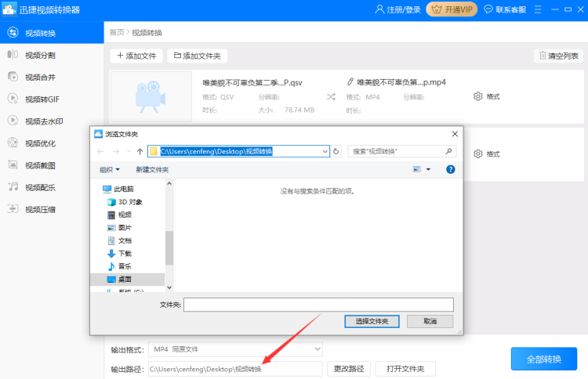Image resolution: width=588 pixels, height=379 pixels.
Task: Click 打开文件夹 button
Action: pyautogui.click(x=405, y=369)
